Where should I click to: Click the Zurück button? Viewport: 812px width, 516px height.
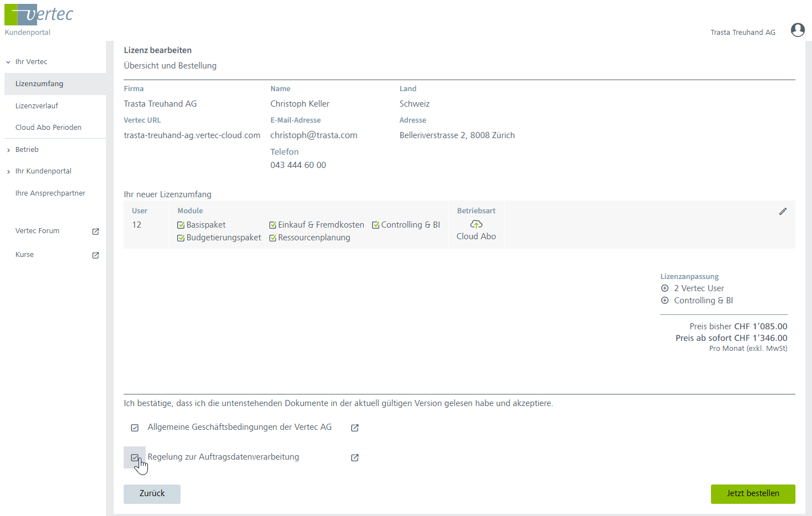click(x=152, y=493)
